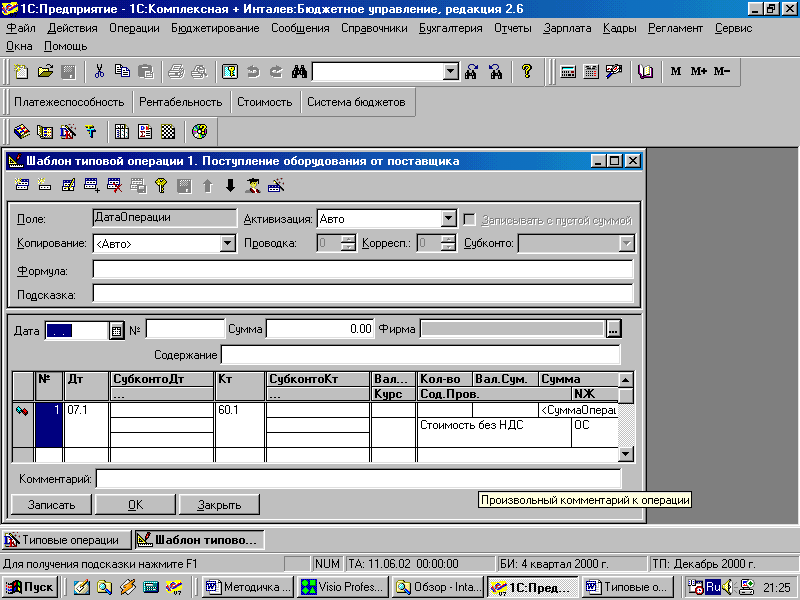Click the checkerboard icon in third toolbar
800x600 pixels.
(x=168, y=132)
